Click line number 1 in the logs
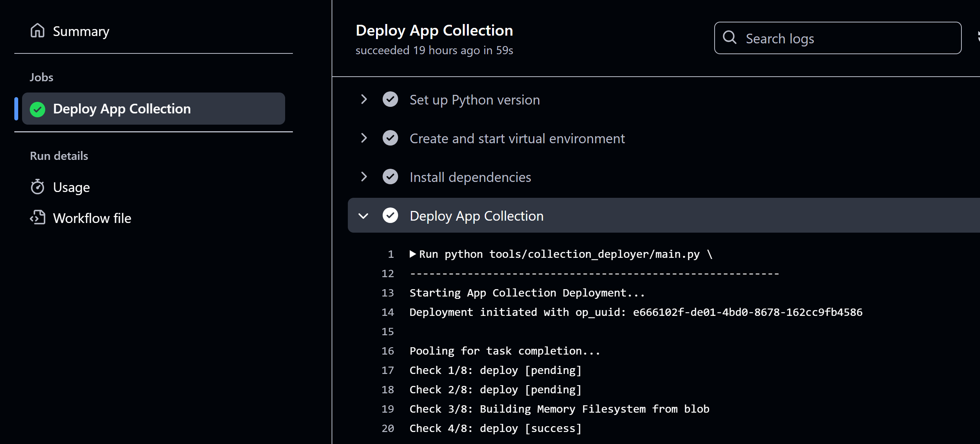 tap(390, 254)
